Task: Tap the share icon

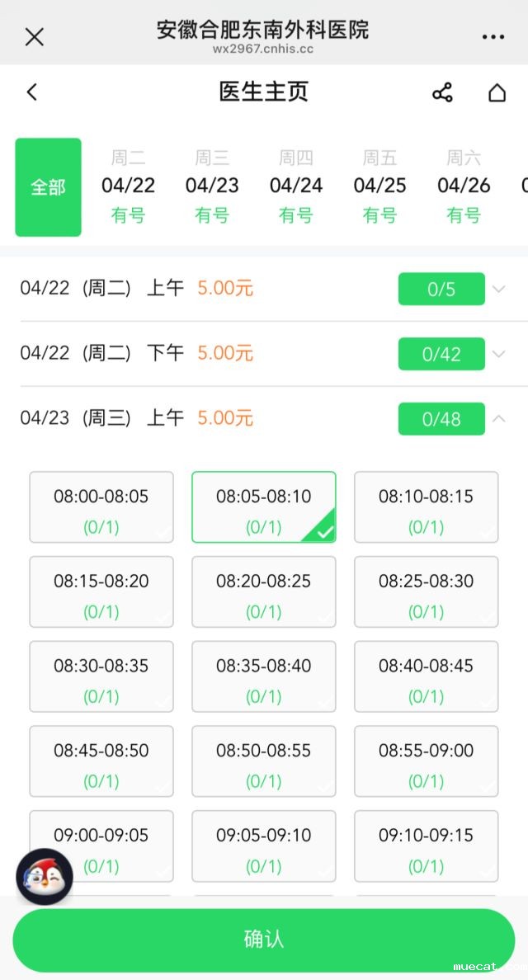Action: 442,92
